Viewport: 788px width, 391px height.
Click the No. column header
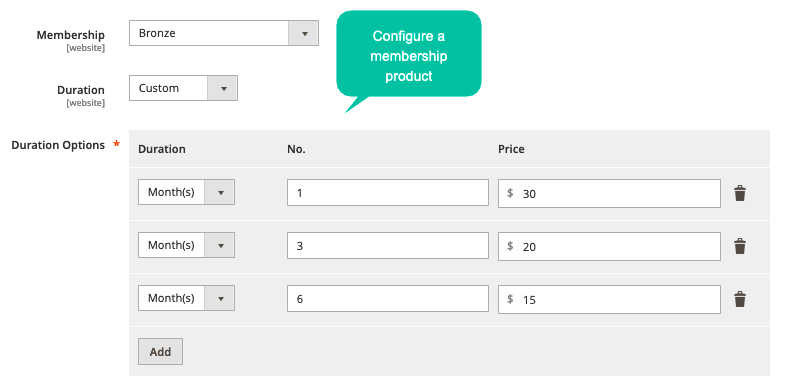(x=297, y=149)
